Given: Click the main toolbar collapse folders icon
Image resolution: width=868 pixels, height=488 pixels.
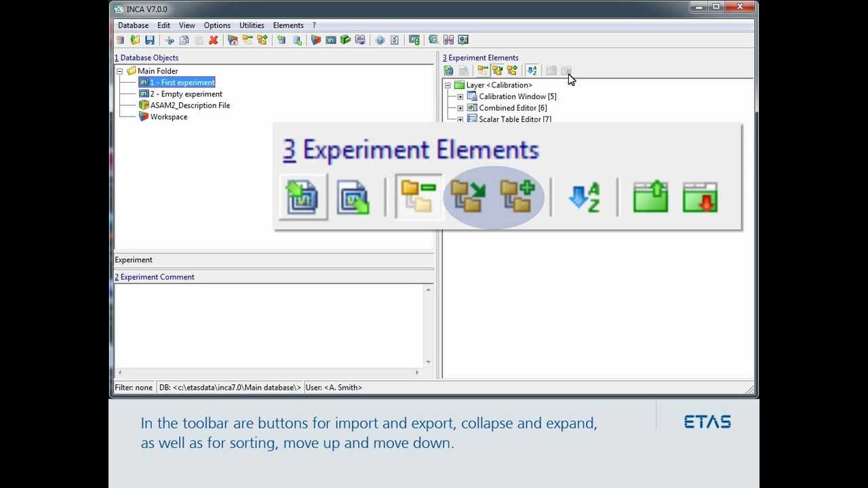Looking at the screenshot, I should (x=248, y=40).
